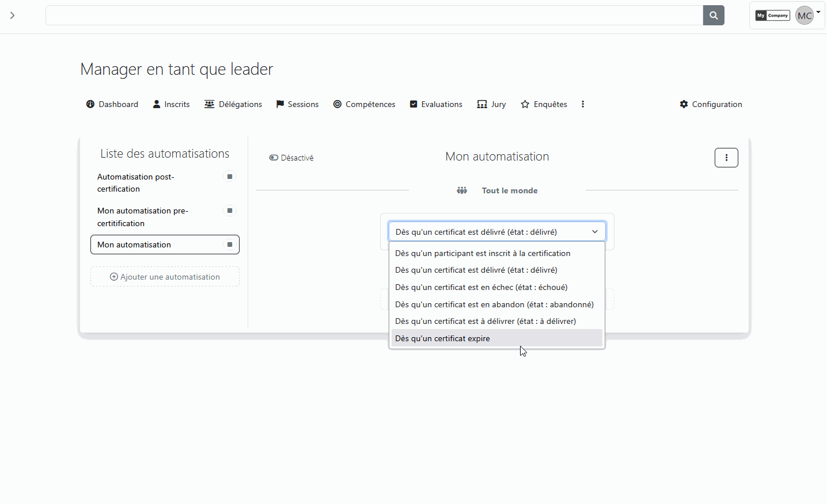Open the Délégations section
The image size is (827, 504).
coord(233,104)
